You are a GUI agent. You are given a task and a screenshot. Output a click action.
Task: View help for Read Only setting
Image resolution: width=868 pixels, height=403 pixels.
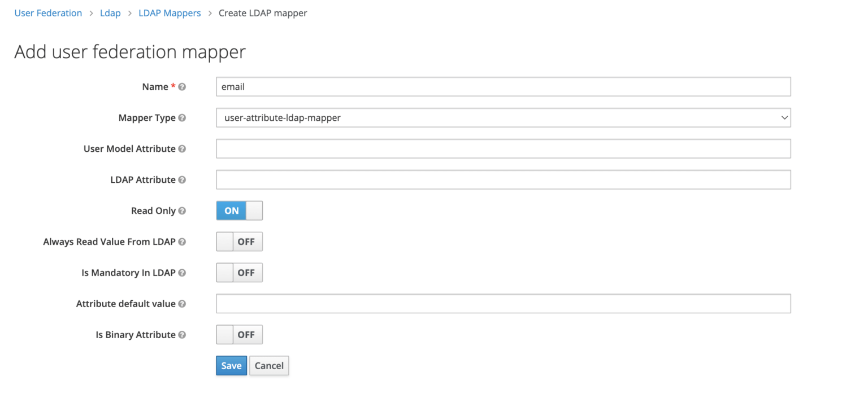[x=182, y=211]
